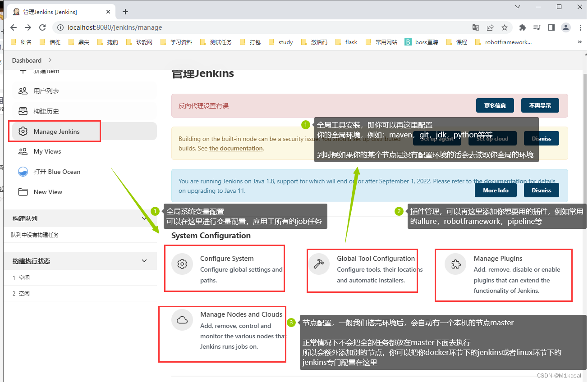Click the 构建历史 inbox icon
Image resolution: width=588 pixels, height=382 pixels.
[23, 111]
